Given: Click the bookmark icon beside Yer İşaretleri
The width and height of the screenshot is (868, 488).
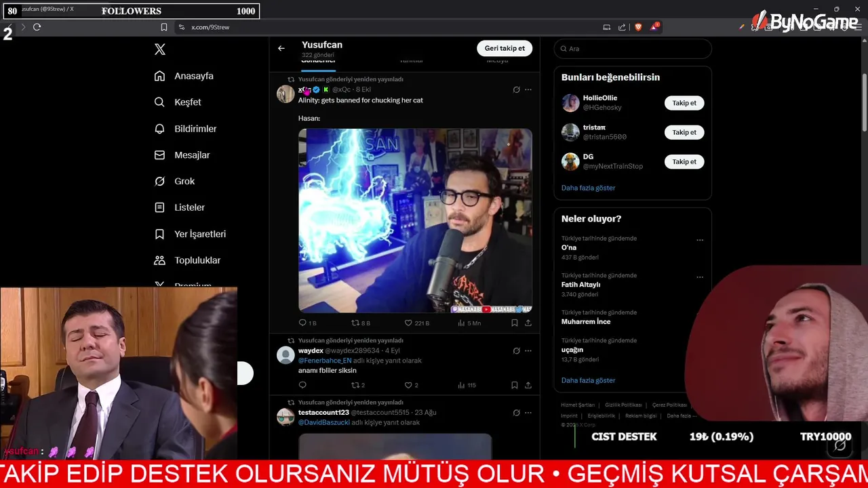Looking at the screenshot, I should pos(159,234).
